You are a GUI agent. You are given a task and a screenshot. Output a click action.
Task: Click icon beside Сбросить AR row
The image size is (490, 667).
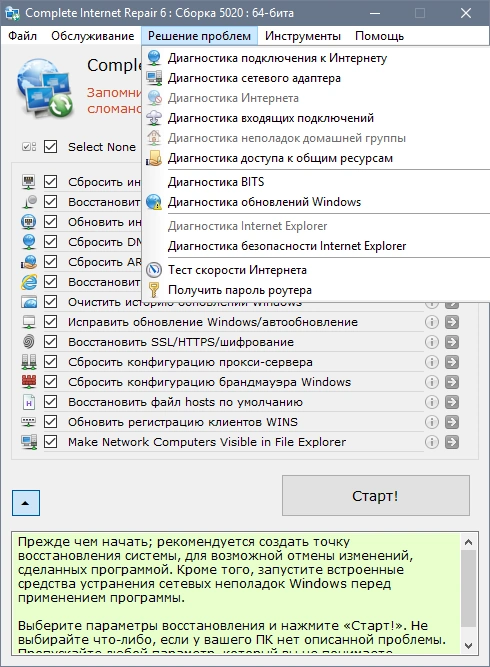click(x=29, y=262)
